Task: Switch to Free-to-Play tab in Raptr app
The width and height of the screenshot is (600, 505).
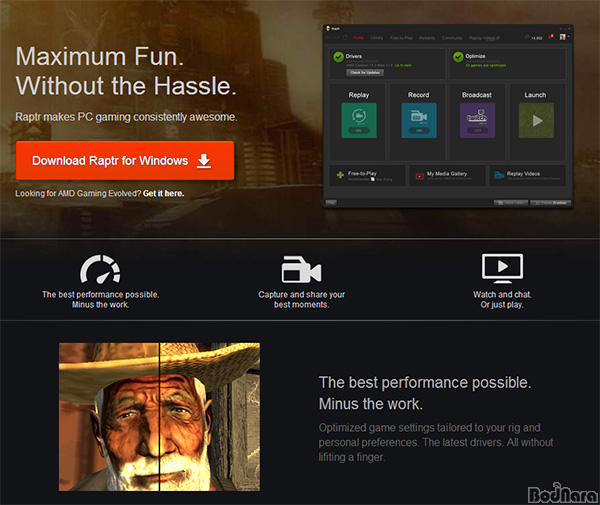Action: pyautogui.click(x=401, y=38)
